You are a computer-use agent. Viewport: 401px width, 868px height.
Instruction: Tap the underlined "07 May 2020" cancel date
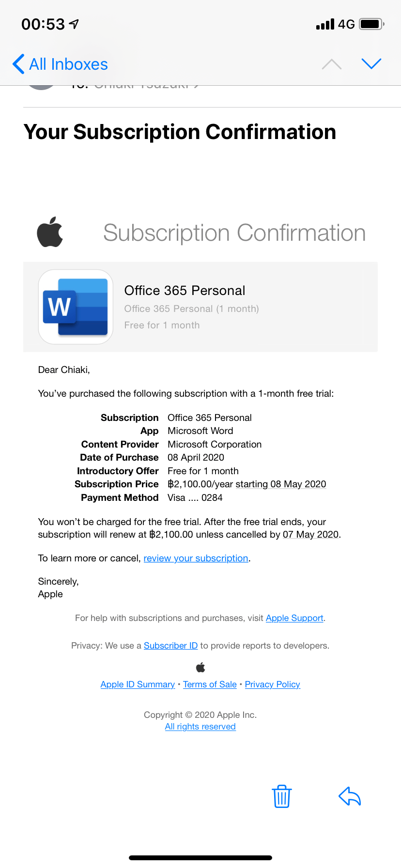click(x=310, y=534)
